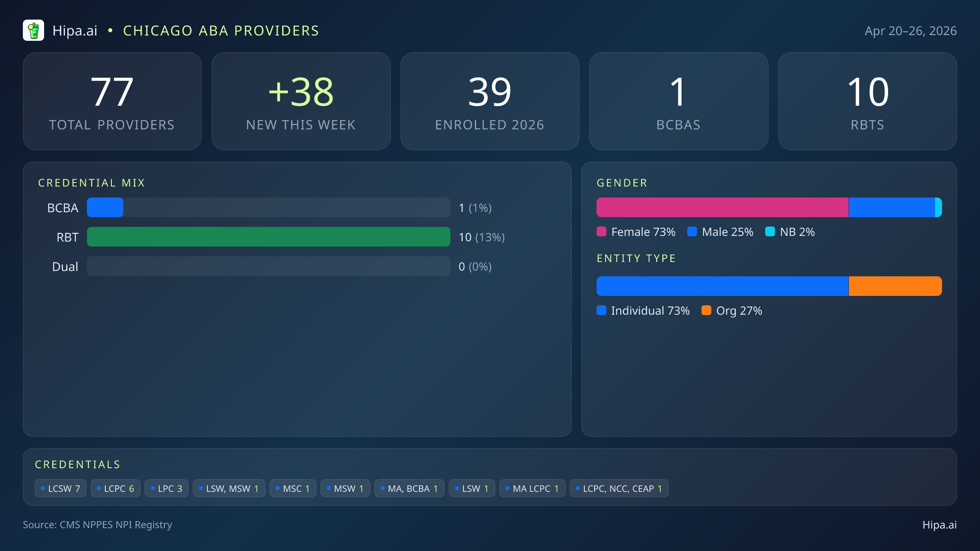
Task: Open the New This Week card
Action: pos(301,101)
